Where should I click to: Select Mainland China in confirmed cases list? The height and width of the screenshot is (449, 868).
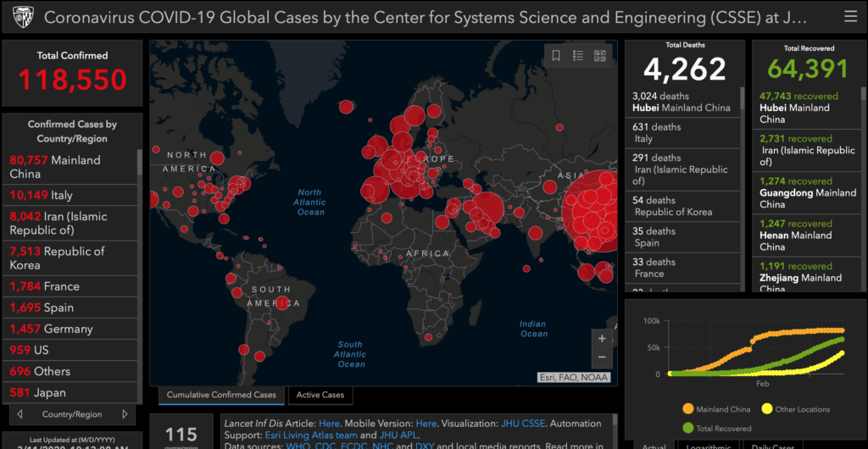tap(70, 167)
